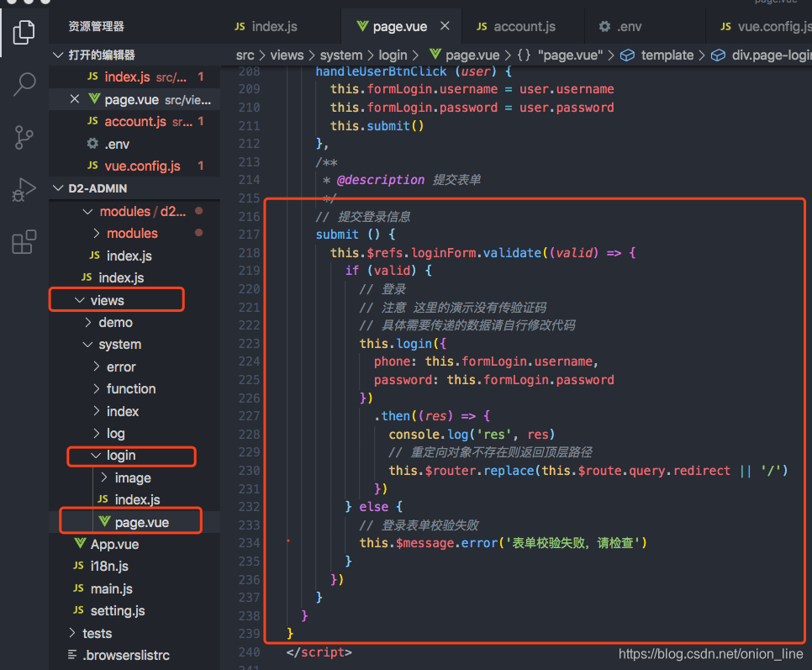
Task: Click the page.vue breadcrumb file segment
Action: [465, 55]
